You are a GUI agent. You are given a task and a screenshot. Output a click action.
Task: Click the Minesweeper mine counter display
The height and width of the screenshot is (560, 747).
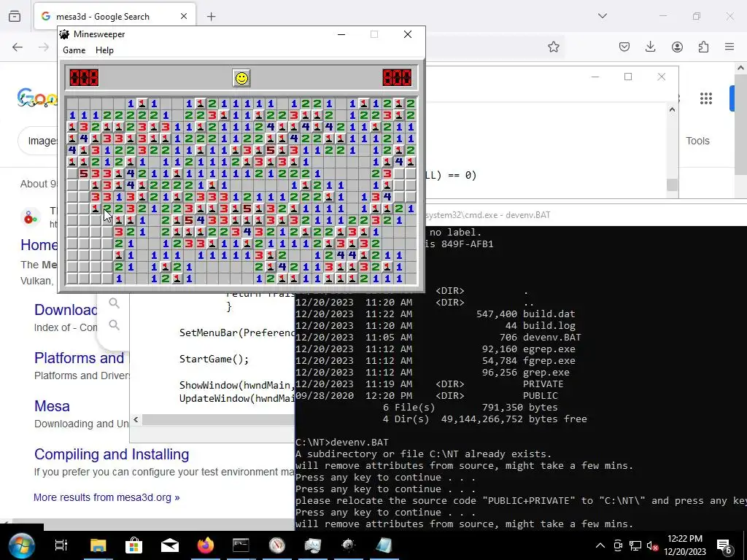tap(84, 77)
